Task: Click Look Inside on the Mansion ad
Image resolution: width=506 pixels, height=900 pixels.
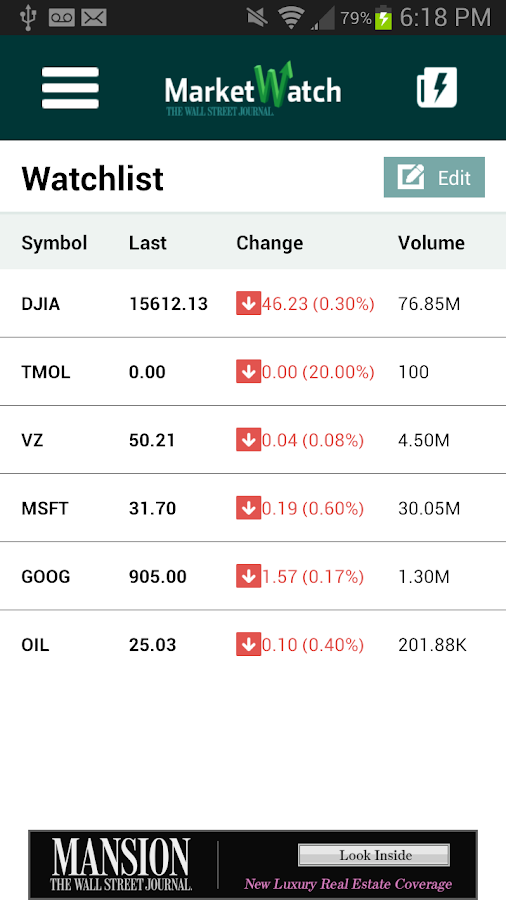Action: (374, 855)
